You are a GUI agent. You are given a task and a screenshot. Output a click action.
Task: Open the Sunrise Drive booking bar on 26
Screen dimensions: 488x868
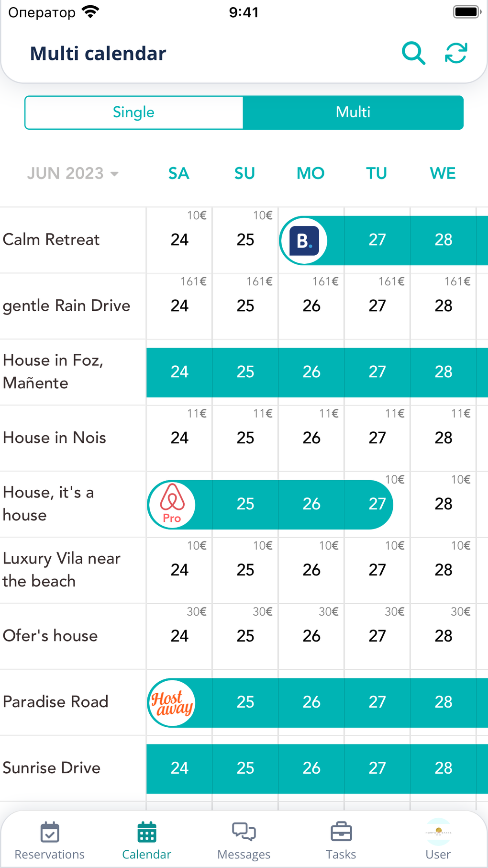311,768
